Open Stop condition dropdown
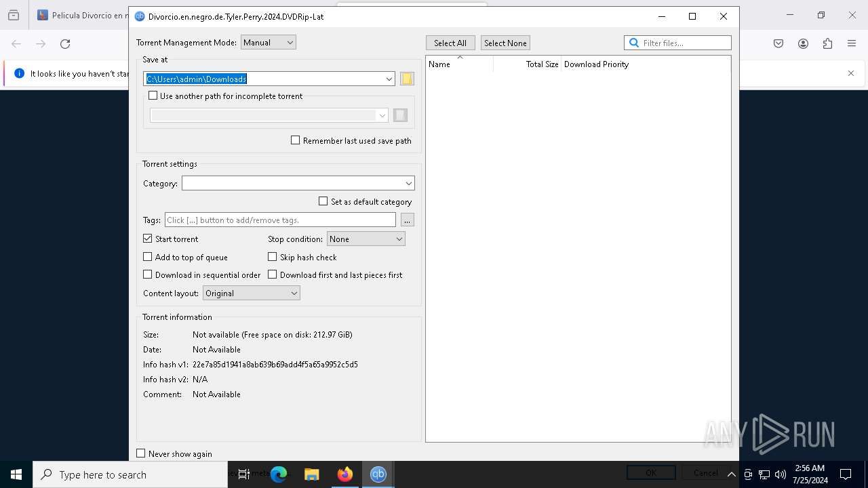This screenshot has width=868, height=488. (x=366, y=239)
